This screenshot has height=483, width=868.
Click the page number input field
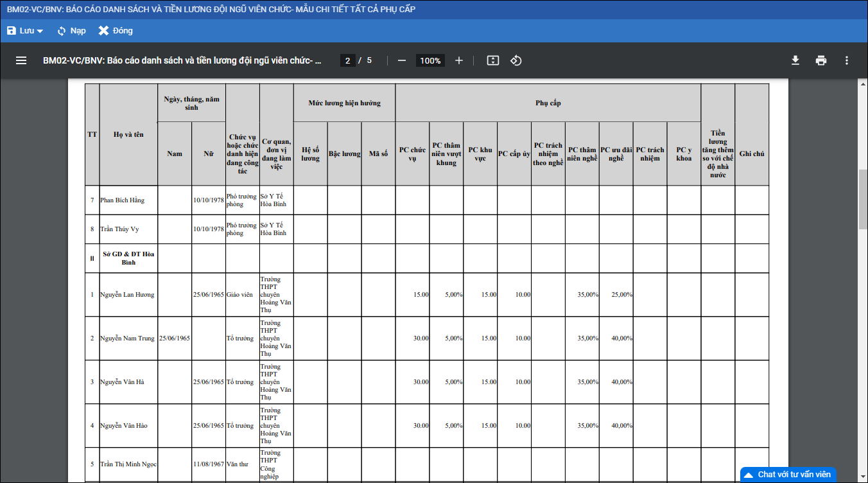point(347,60)
